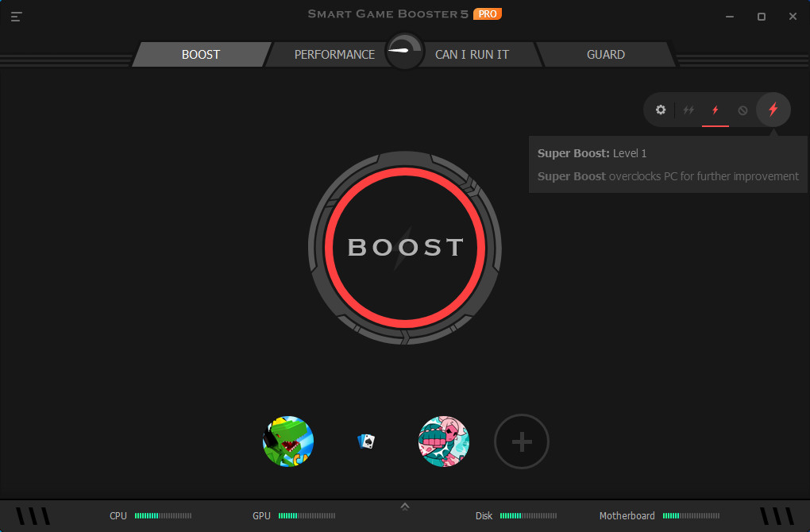Viewport: 810px width, 532px height.
Task: Open the Solitaire playing cards shortcut
Action: point(364,441)
